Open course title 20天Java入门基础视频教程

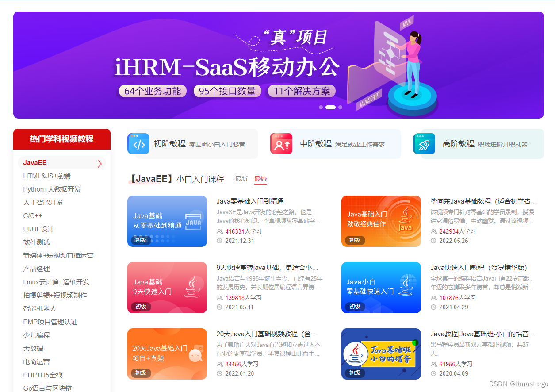(x=267, y=334)
